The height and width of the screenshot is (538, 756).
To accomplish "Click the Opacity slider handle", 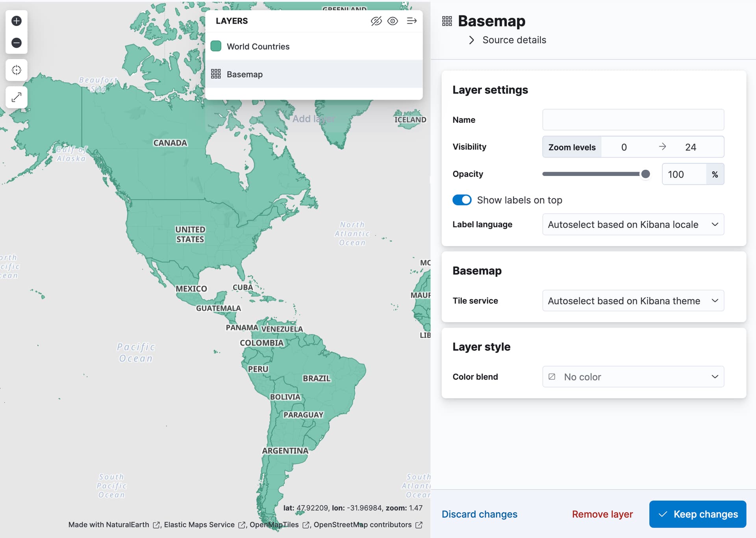I will pyautogui.click(x=645, y=174).
